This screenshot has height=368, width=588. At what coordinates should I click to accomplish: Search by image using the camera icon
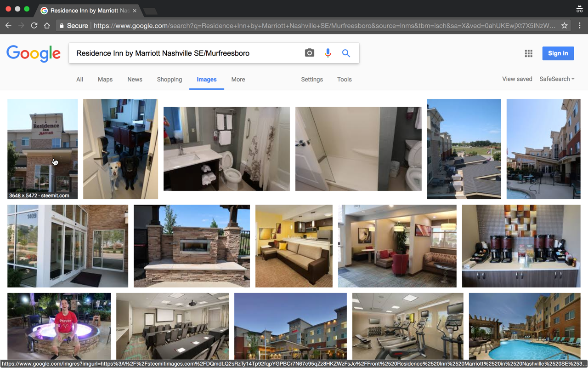[310, 53]
